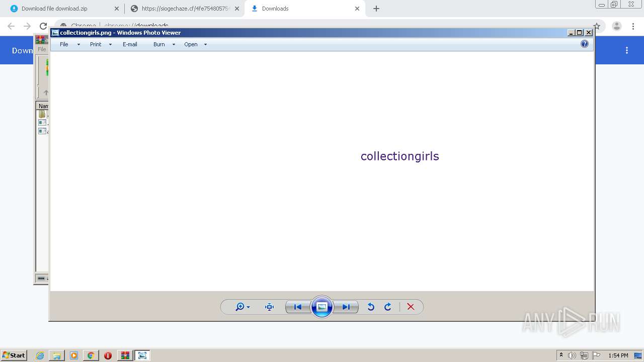
Task: Open Chrome's three-dot main menu
Action: tap(633, 26)
